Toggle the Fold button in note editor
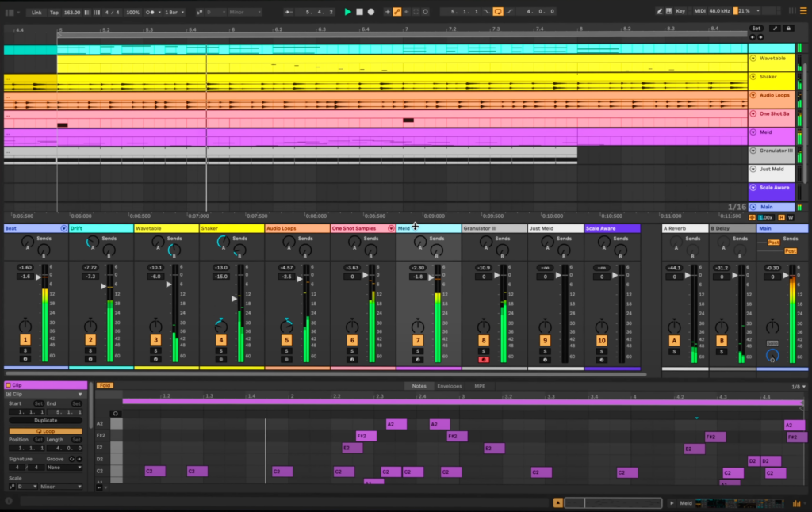 tap(105, 386)
